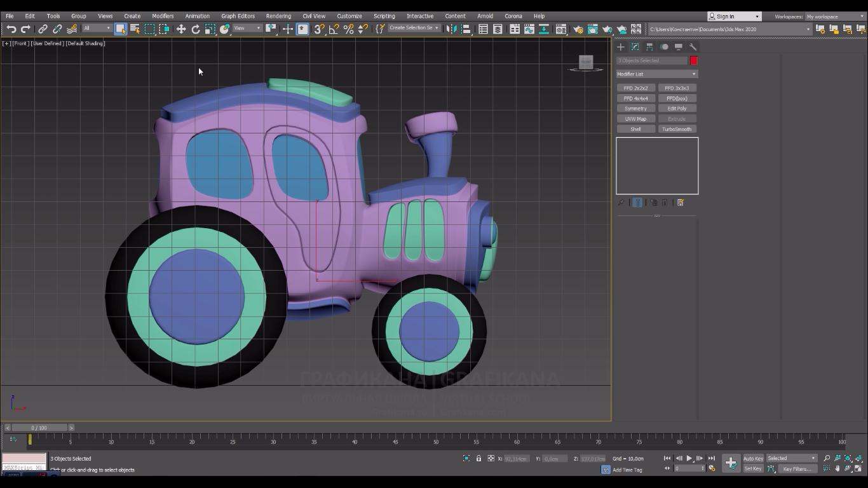Toggle the Selection Lock padlock
The image size is (868, 488).
pos(478,458)
